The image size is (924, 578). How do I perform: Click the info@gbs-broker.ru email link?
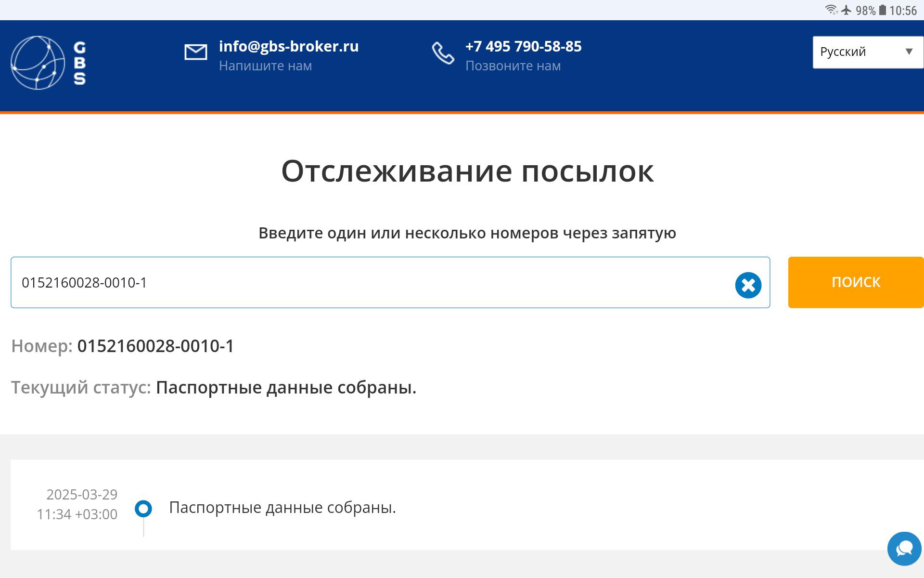(289, 46)
